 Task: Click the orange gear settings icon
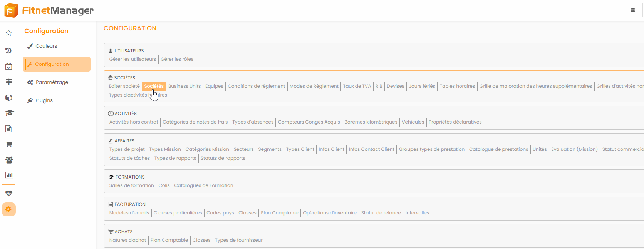(8, 209)
